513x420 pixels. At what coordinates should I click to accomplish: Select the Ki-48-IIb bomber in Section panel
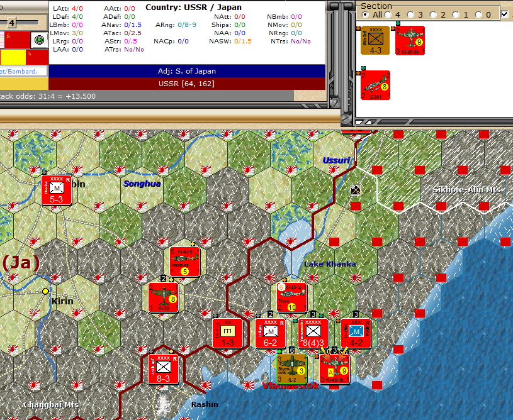pyautogui.click(x=410, y=40)
